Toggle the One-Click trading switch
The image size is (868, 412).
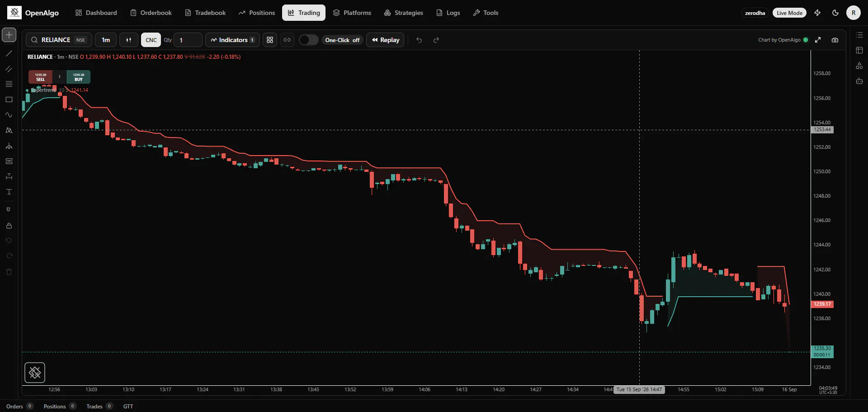point(309,40)
